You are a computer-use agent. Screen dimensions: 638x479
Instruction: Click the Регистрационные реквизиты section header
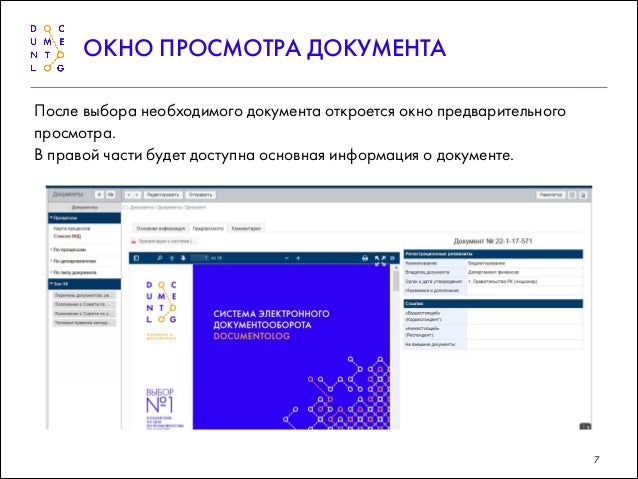(493, 254)
